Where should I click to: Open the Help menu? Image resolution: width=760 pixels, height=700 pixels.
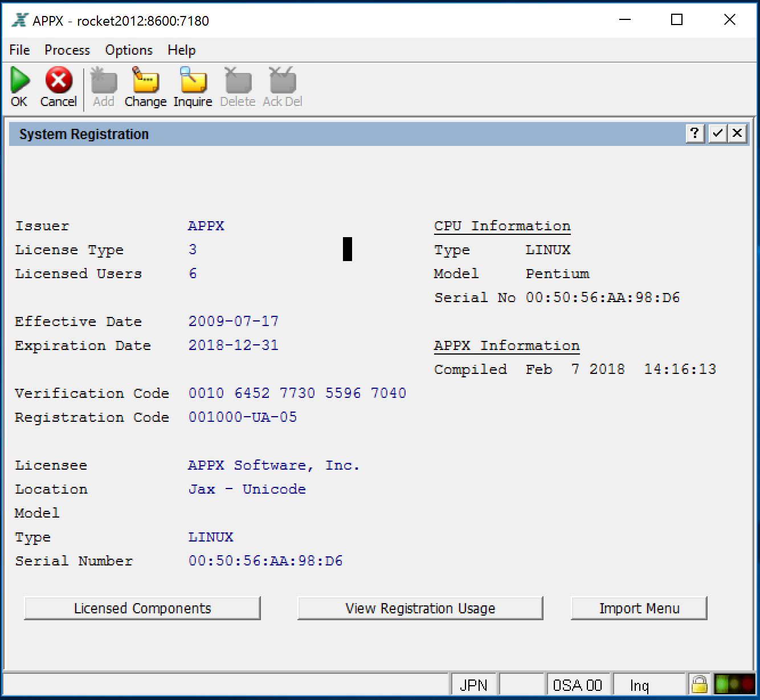pos(181,50)
